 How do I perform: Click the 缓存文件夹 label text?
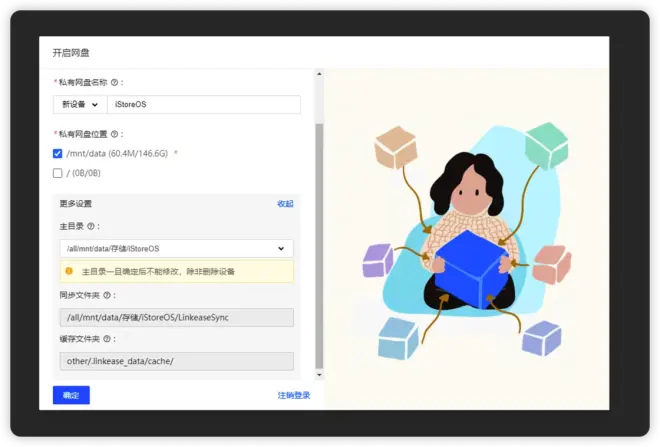tap(80, 339)
